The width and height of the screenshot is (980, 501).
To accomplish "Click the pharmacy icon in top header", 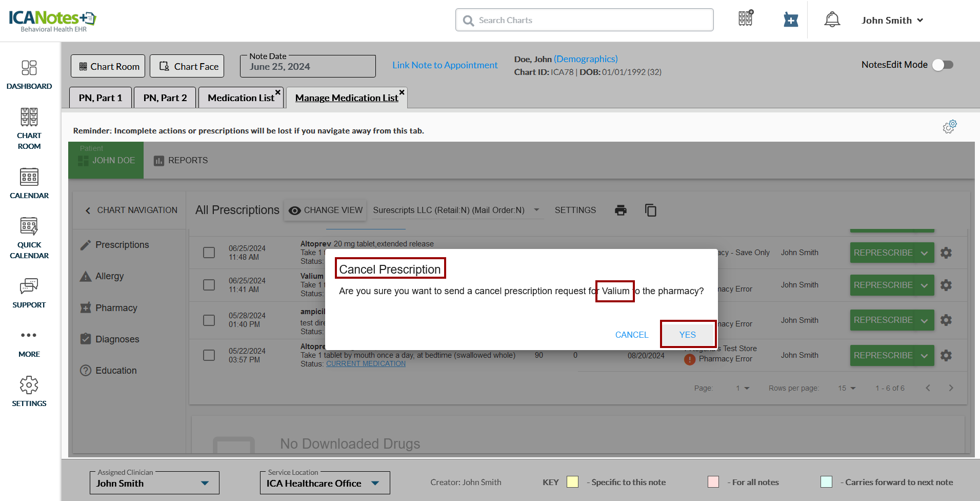I will click(791, 20).
